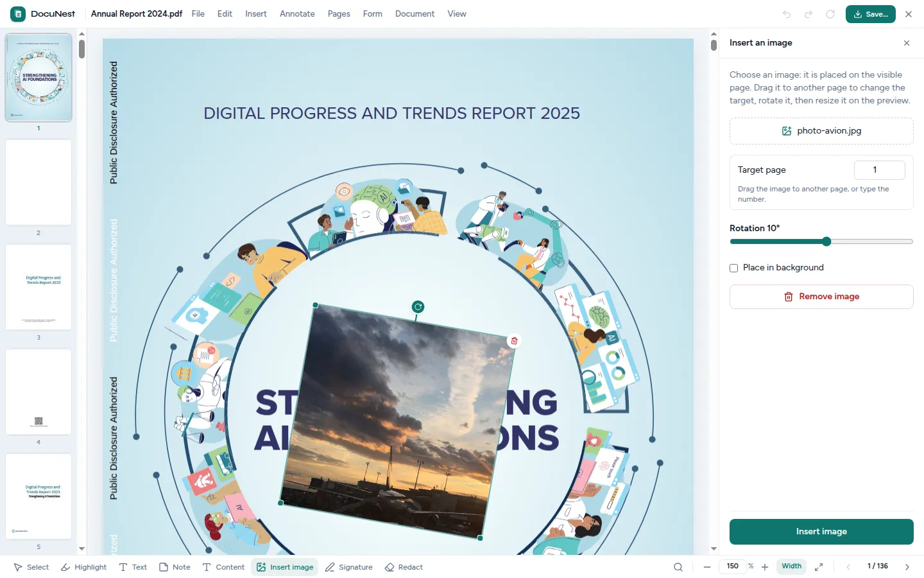Click the Insert image confirm button
Image resolution: width=924 pixels, height=578 pixels.
(x=821, y=532)
